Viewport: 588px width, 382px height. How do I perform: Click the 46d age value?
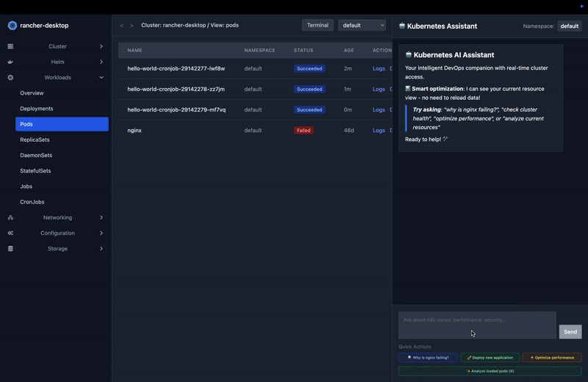click(348, 131)
